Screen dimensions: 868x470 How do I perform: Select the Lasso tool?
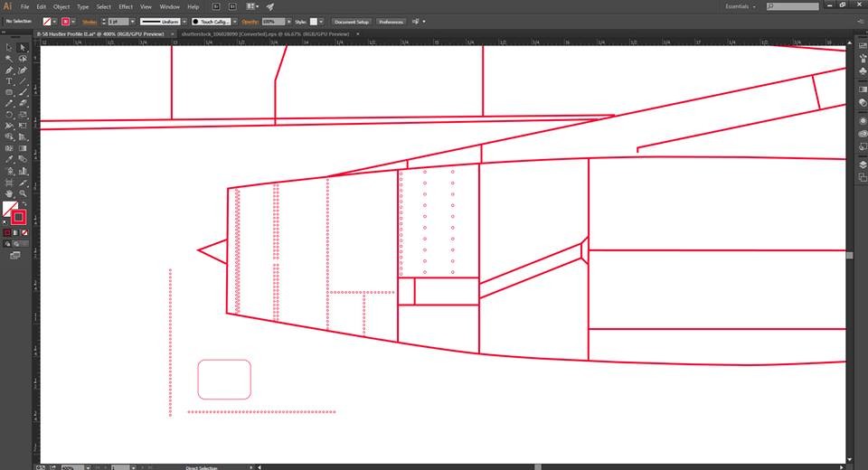(23, 59)
